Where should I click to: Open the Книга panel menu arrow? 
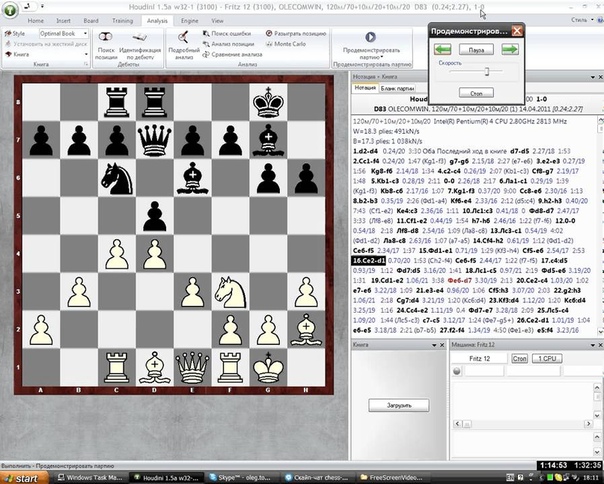[x=434, y=345]
